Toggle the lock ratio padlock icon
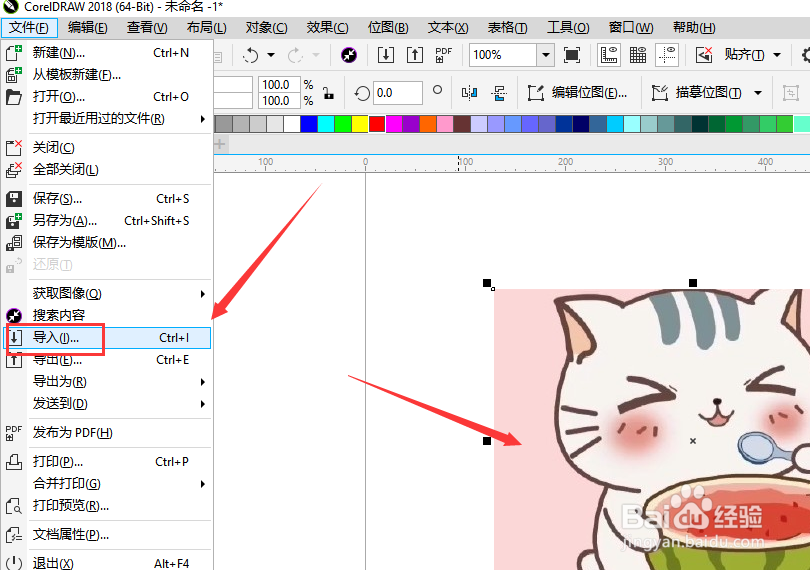This screenshot has height=570, width=810. coord(328,94)
